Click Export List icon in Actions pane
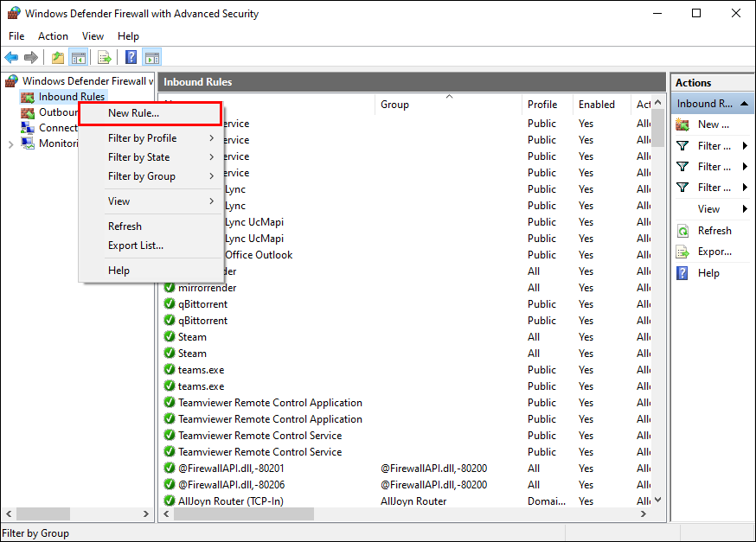 [682, 252]
